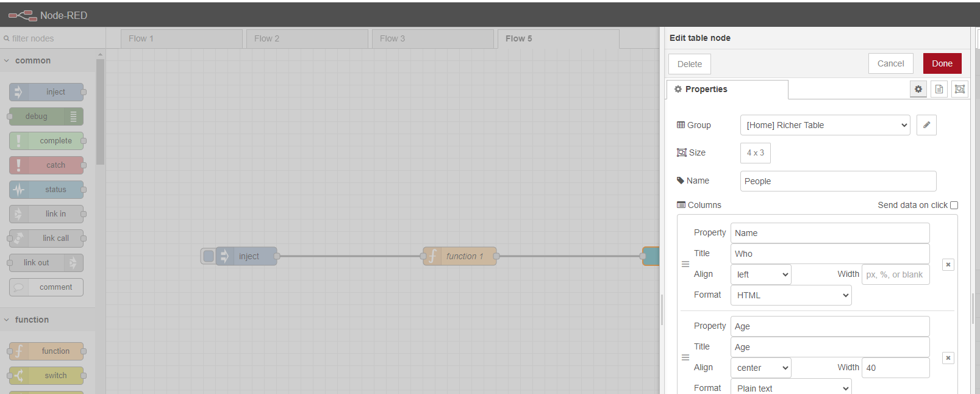
Task: Click the Done button
Action: point(942,63)
